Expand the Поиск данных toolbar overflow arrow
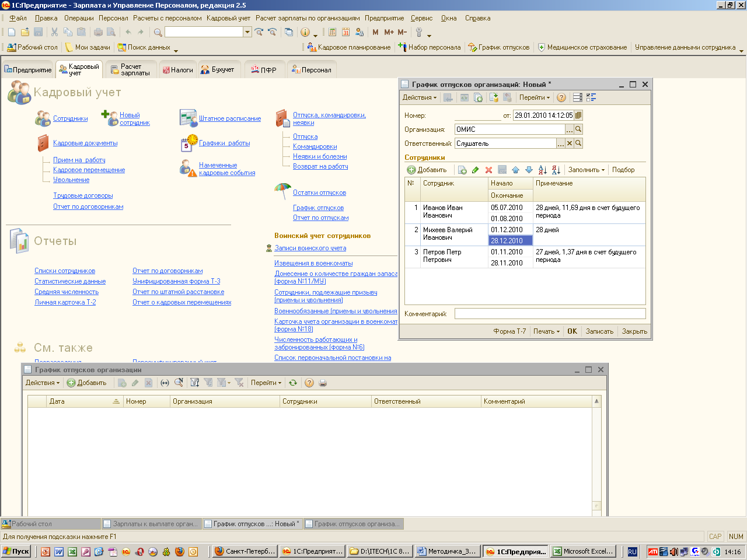 pyautogui.click(x=176, y=50)
